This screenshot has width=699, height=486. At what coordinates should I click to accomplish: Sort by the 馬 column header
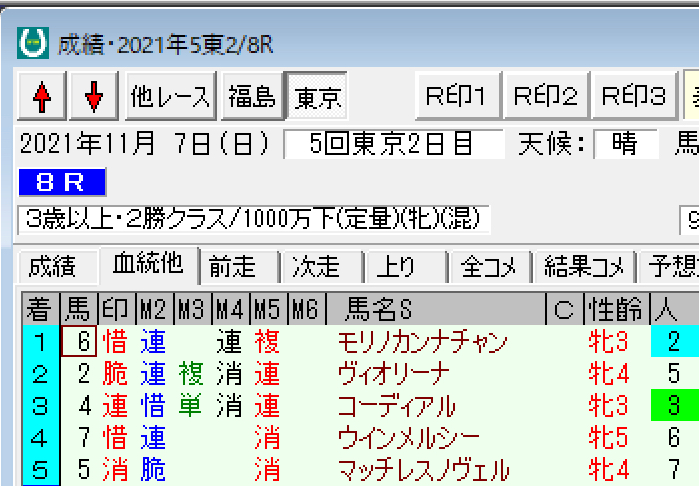pos(78,309)
